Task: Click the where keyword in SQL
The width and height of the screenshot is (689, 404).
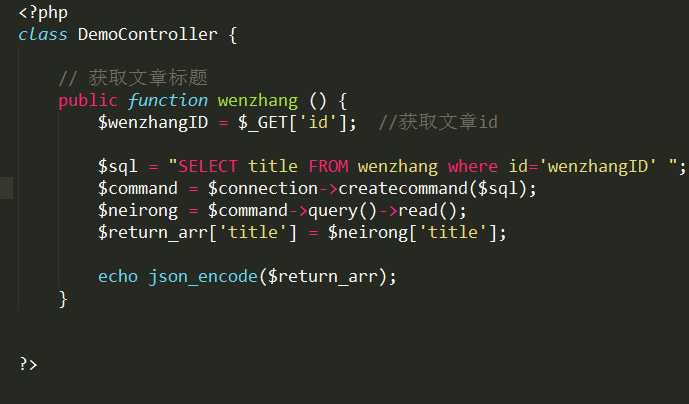Action: point(473,167)
